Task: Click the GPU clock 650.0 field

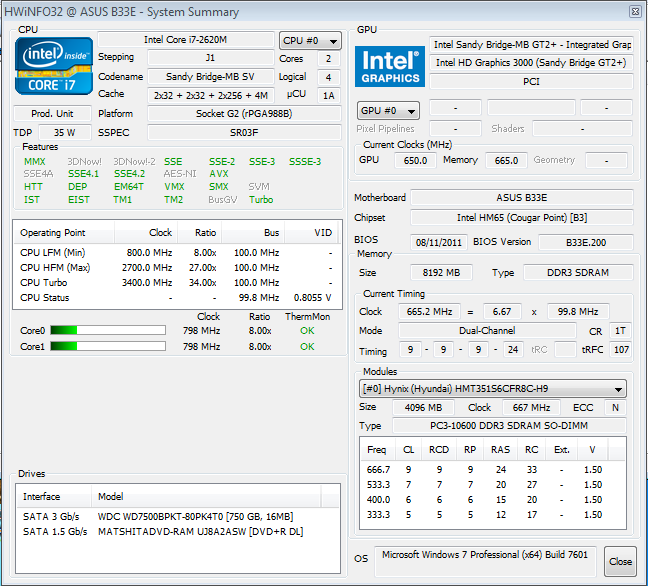Action: [415, 160]
